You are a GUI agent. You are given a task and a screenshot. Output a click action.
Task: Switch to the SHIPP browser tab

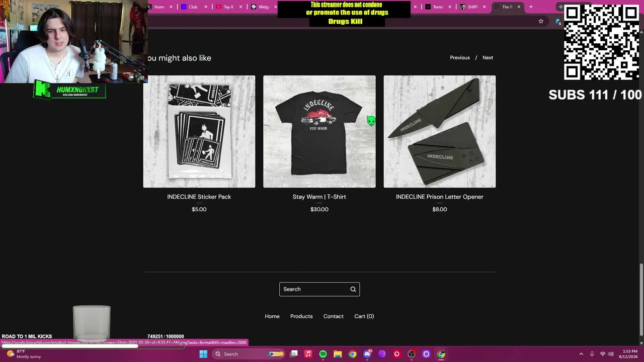[x=472, y=7]
